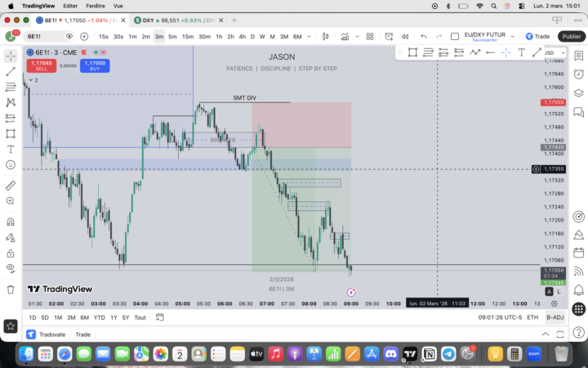Toggle the fullscreen layout square checkbox
588x368 pixels.
point(455,37)
